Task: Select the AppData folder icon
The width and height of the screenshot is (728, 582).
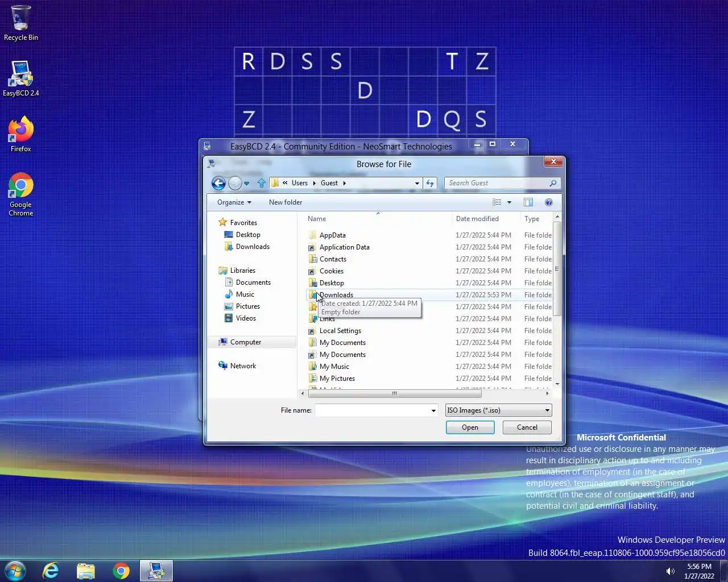Action: [312, 235]
